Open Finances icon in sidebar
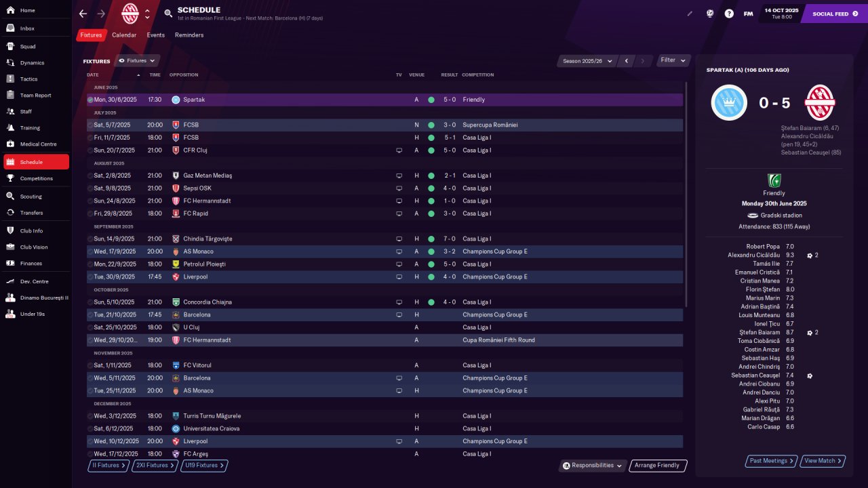 click(11, 263)
